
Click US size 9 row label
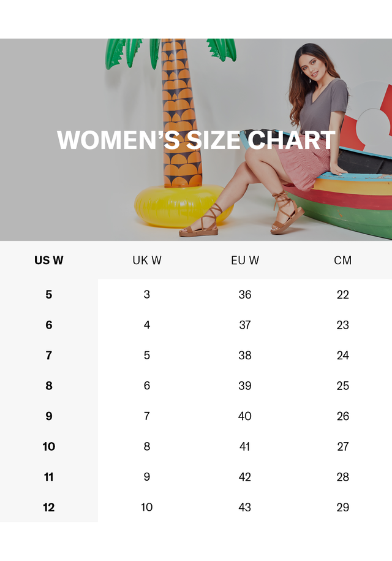point(49,416)
